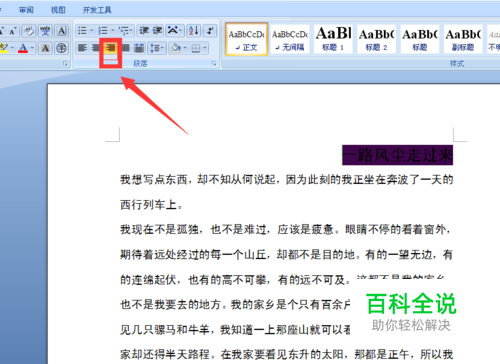Click the line starting 家却还得半天路程

point(286,354)
